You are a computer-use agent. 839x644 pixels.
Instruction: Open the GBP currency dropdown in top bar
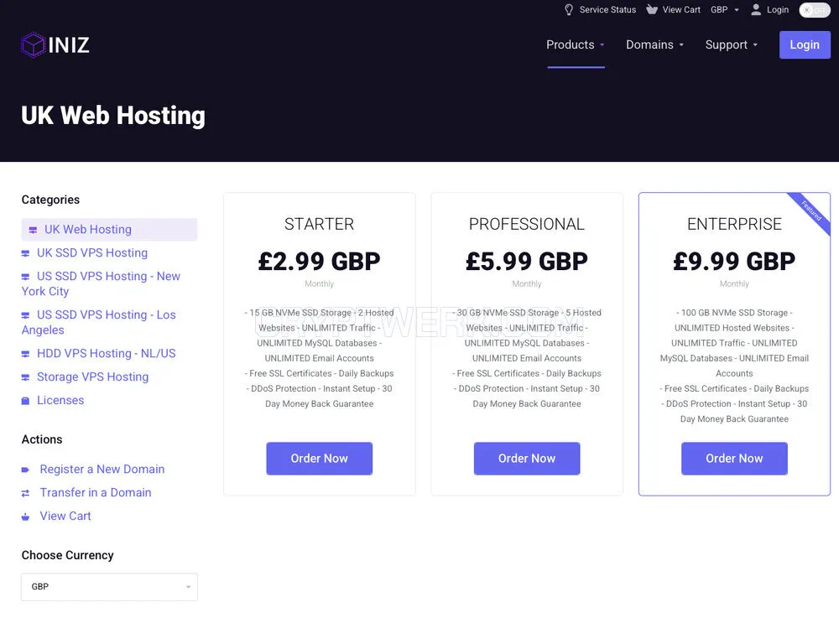click(x=725, y=9)
